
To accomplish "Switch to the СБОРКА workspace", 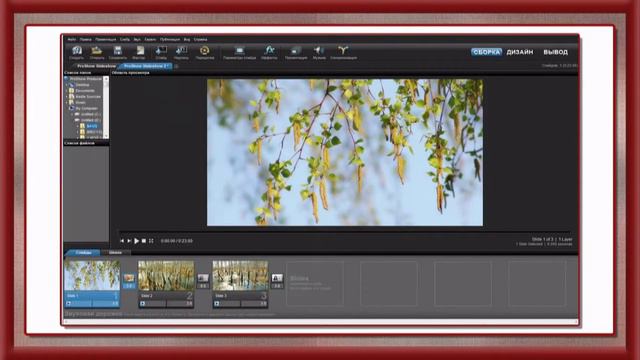I will point(487,52).
